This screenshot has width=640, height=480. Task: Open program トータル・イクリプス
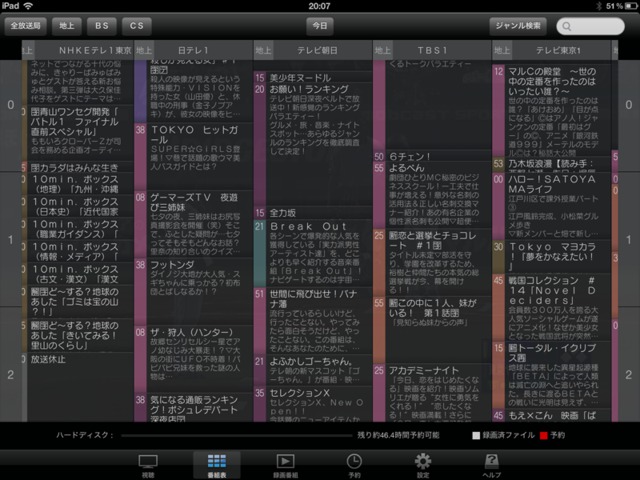tap(552, 375)
